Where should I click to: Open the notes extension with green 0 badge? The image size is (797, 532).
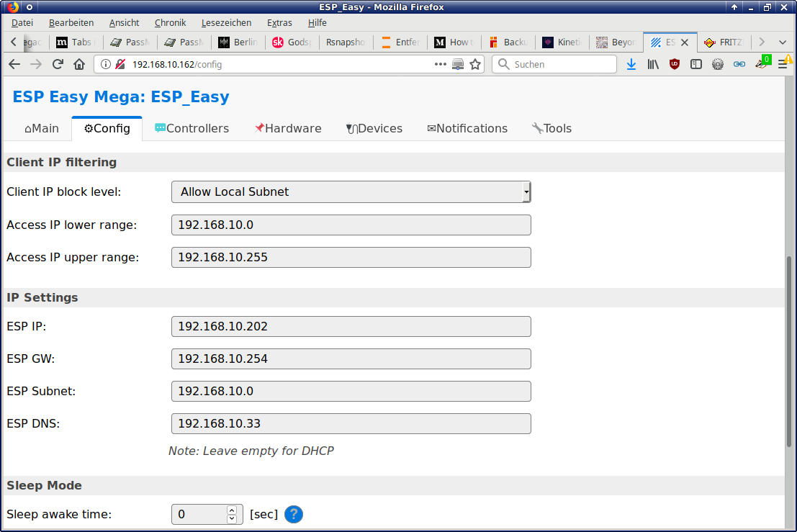(x=760, y=64)
